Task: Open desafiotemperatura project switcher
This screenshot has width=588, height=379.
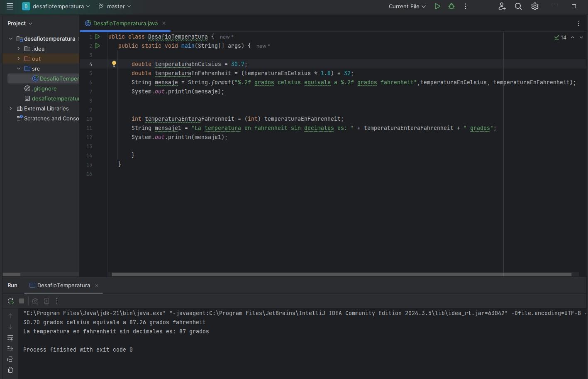Action: pyautogui.click(x=56, y=6)
